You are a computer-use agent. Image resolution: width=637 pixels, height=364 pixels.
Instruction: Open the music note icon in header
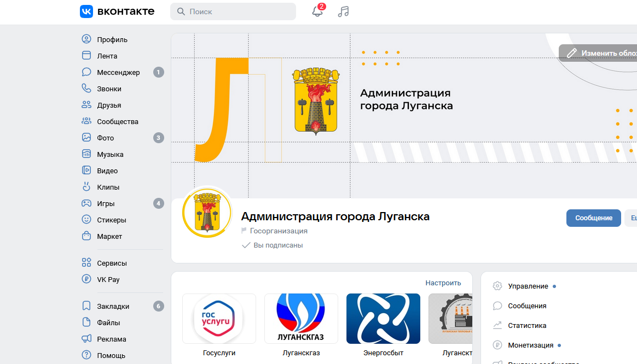343,11
